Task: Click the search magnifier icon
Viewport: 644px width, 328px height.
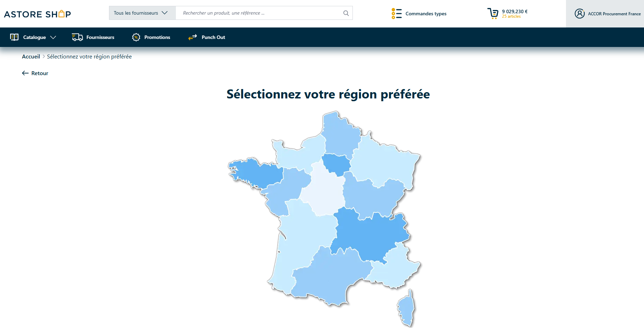Action: click(346, 13)
